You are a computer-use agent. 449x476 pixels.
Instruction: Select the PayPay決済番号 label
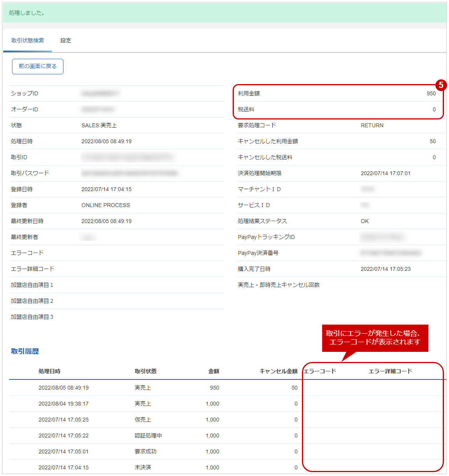[x=258, y=253]
